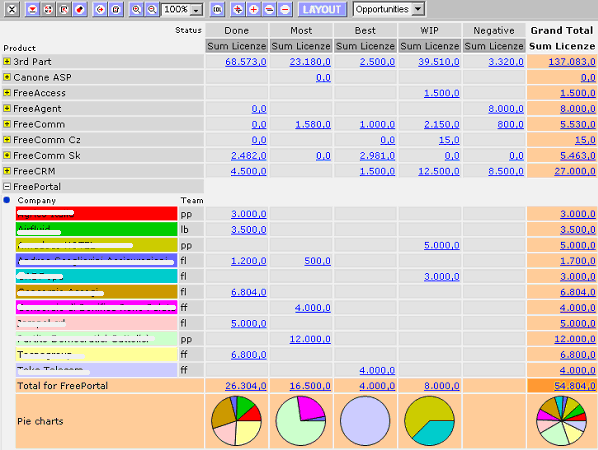Open the 26.304,0 Done total for FreePortal
The width and height of the screenshot is (598, 450).
pyautogui.click(x=246, y=386)
